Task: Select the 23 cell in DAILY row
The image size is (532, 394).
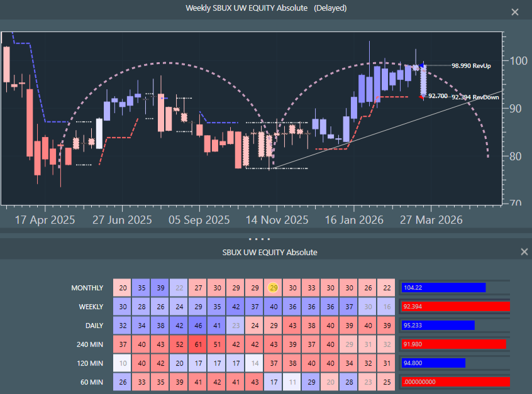Action: point(236,326)
